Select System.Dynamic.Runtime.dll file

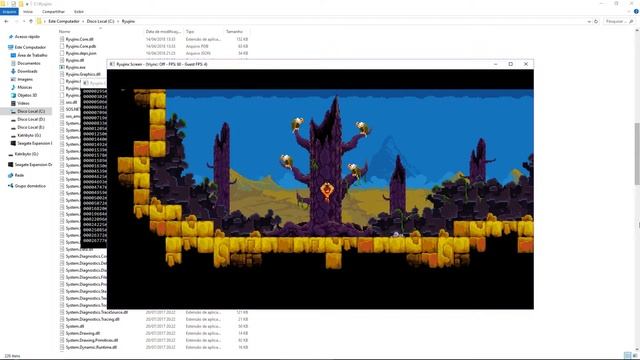pos(91,347)
